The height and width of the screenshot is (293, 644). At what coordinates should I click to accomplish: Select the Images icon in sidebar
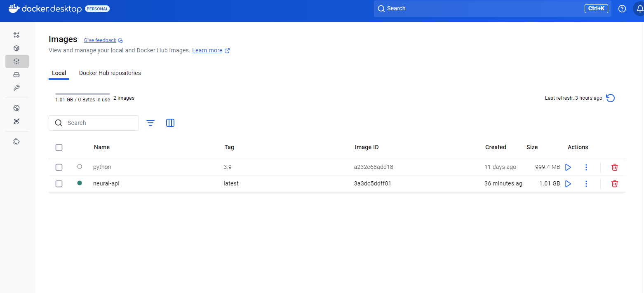click(x=16, y=61)
